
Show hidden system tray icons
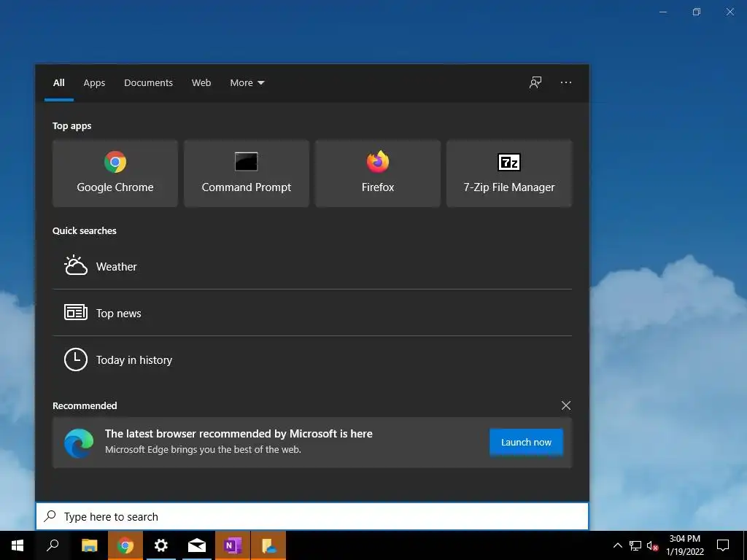(x=617, y=545)
